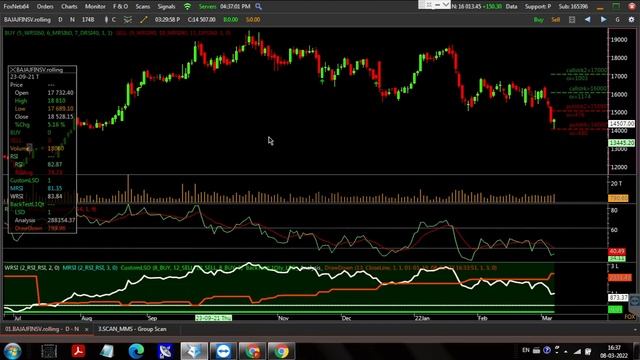640x360 pixels.
Task: Click the orange Sell button
Action: [x=556, y=20]
